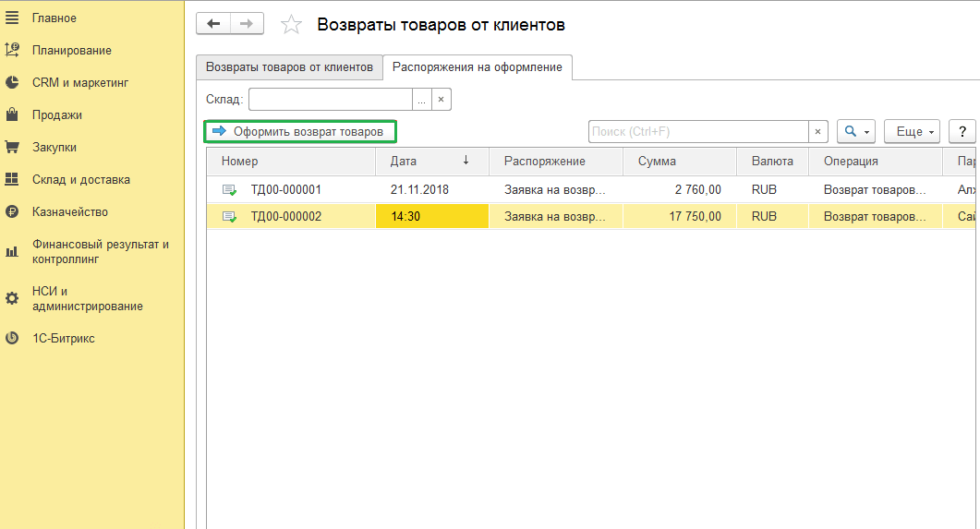Open help with the question mark button
This screenshot has height=529, width=980.
click(x=962, y=132)
